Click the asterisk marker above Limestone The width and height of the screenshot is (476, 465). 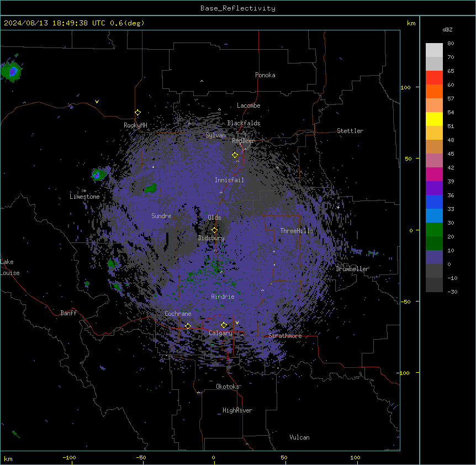pyautogui.click(x=84, y=191)
